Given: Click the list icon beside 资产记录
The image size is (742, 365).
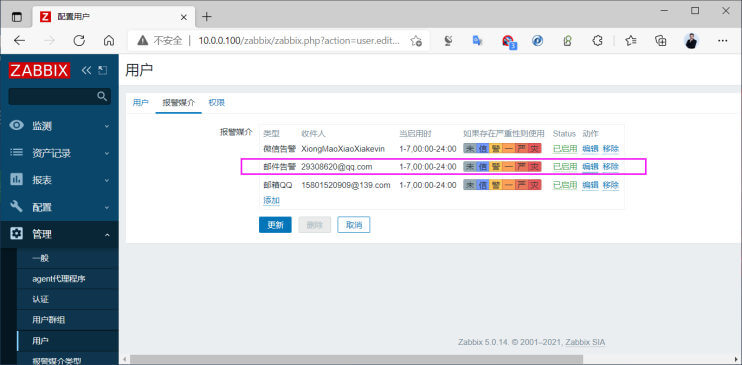Looking at the screenshot, I should tap(17, 152).
